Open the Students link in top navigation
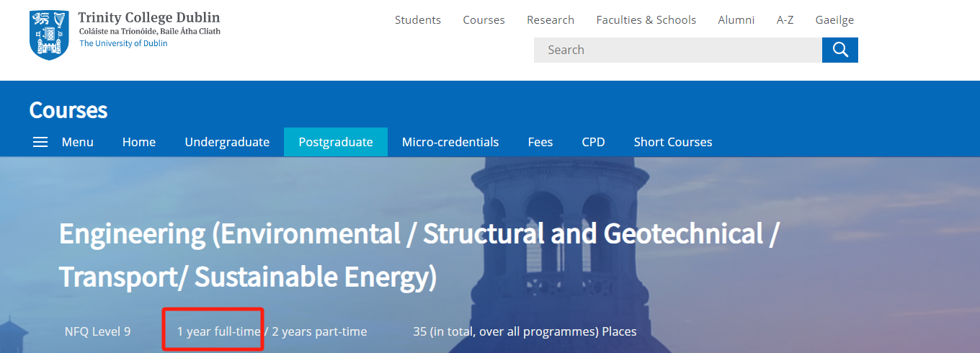The image size is (980, 353). pyautogui.click(x=417, y=19)
